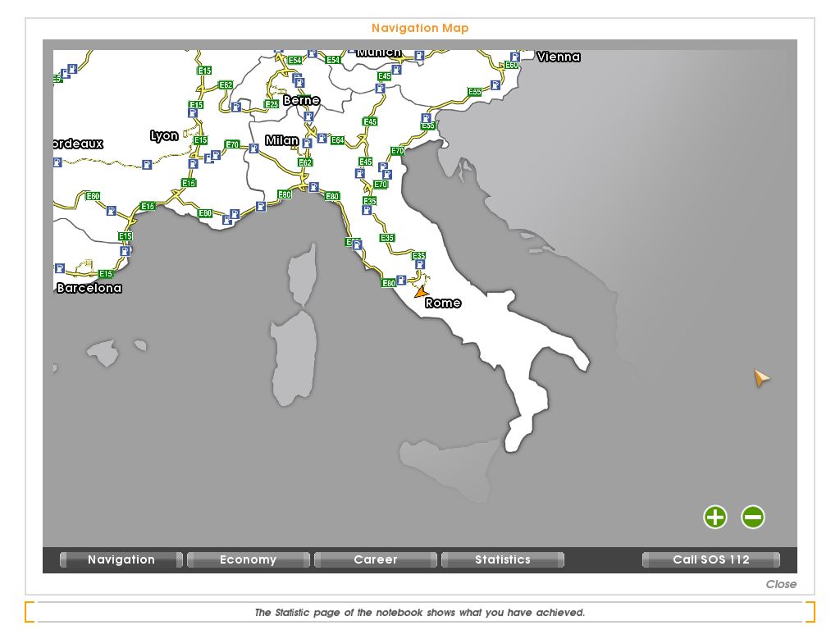Screen dimensions: 840x630
Task: Open the Career tab
Action: (x=375, y=559)
